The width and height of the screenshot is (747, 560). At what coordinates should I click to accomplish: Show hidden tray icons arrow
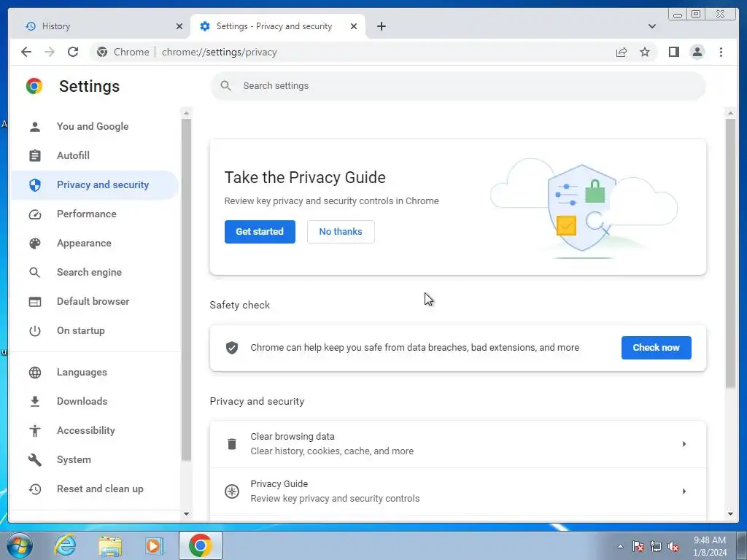620,547
